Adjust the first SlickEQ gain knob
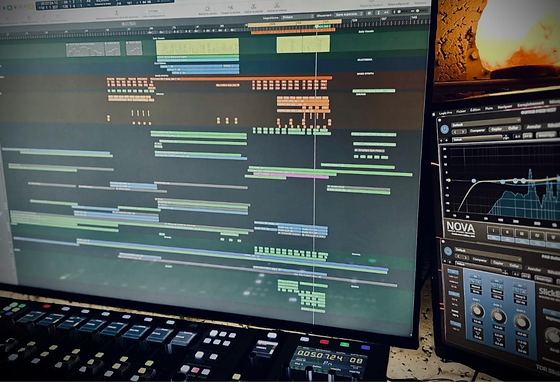Viewport: 560px width, 382px height. (477, 311)
